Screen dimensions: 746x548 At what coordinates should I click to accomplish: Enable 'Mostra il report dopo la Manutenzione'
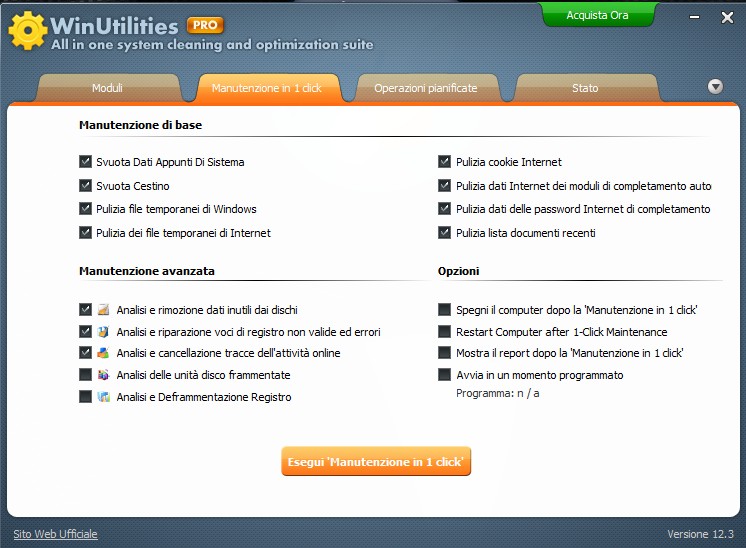(444, 353)
